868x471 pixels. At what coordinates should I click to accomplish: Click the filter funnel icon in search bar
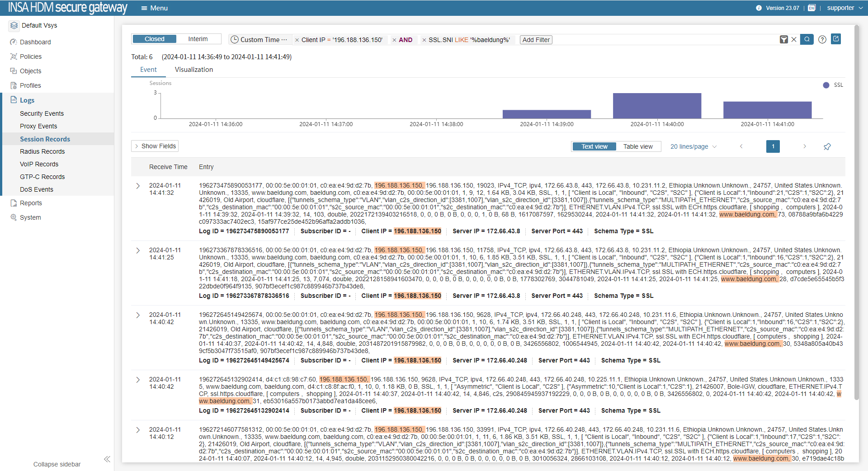[784, 40]
